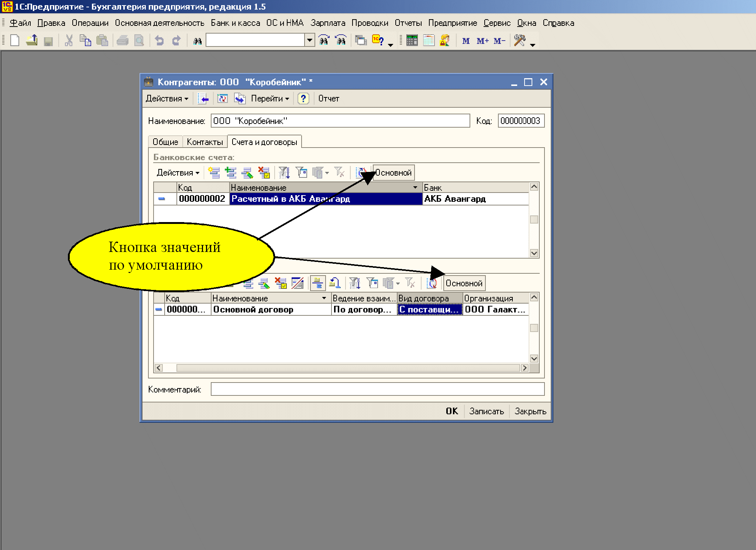
Task: Click the Edit pencil icon in bank accounts toolbar
Action: click(x=247, y=172)
